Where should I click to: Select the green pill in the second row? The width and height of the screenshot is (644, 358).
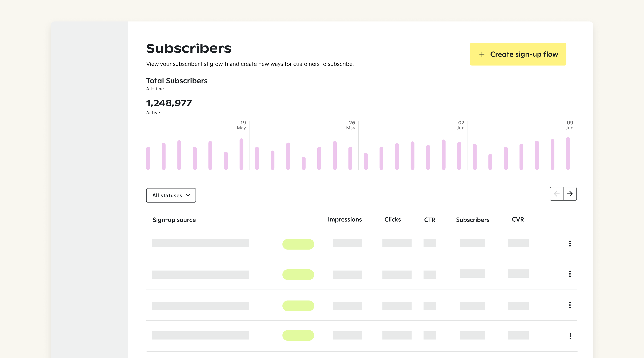(298, 274)
